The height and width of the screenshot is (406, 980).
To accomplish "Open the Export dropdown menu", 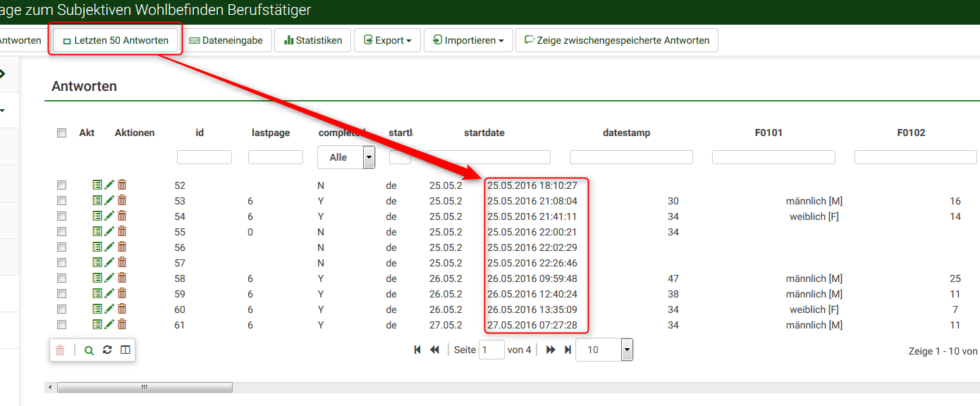I will coord(387,40).
